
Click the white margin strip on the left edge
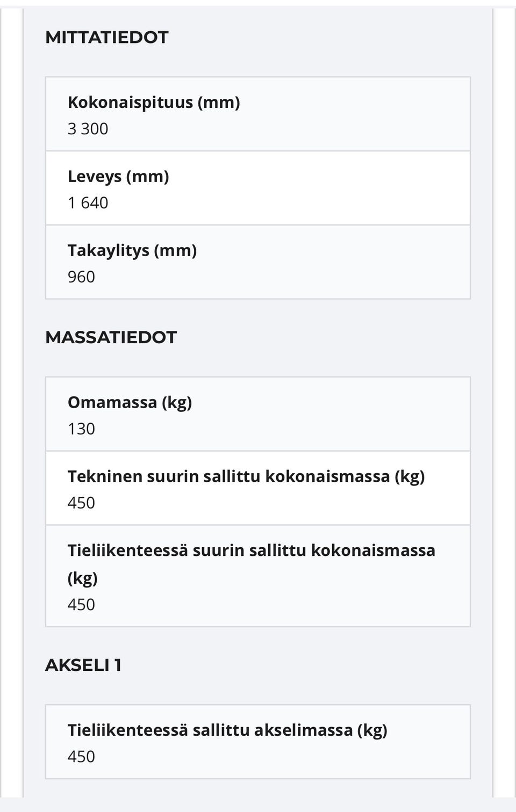point(11,403)
